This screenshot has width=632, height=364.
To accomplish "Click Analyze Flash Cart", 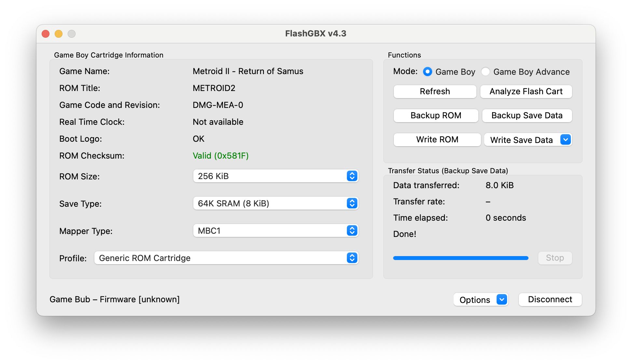I will click(x=526, y=92).
